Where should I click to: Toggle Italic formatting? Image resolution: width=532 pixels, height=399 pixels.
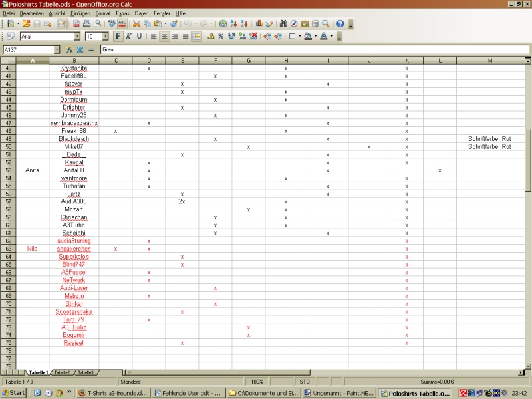[x=128, y=37]
